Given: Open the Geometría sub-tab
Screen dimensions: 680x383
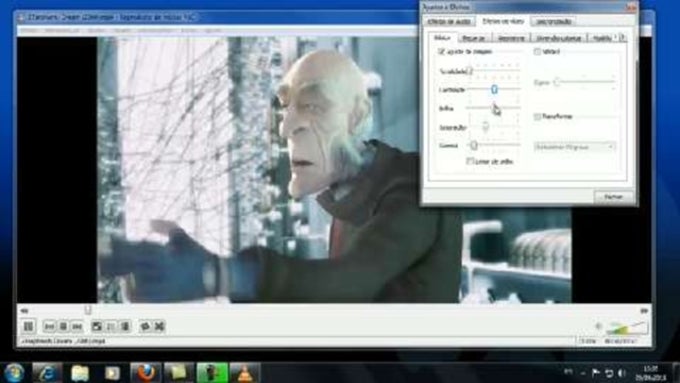Looking at the screenshot, I should (511, 38).
